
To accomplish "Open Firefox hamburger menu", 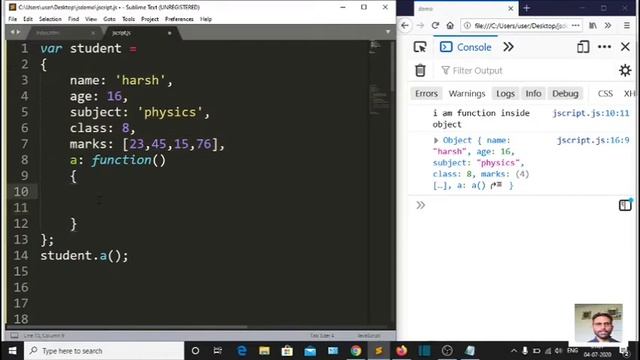I will coord(627,25).
